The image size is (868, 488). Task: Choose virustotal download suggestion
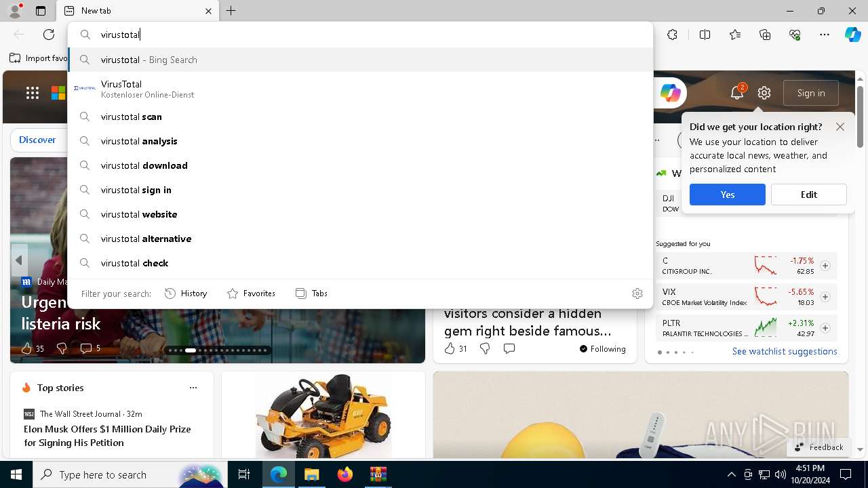coord(361,165)
